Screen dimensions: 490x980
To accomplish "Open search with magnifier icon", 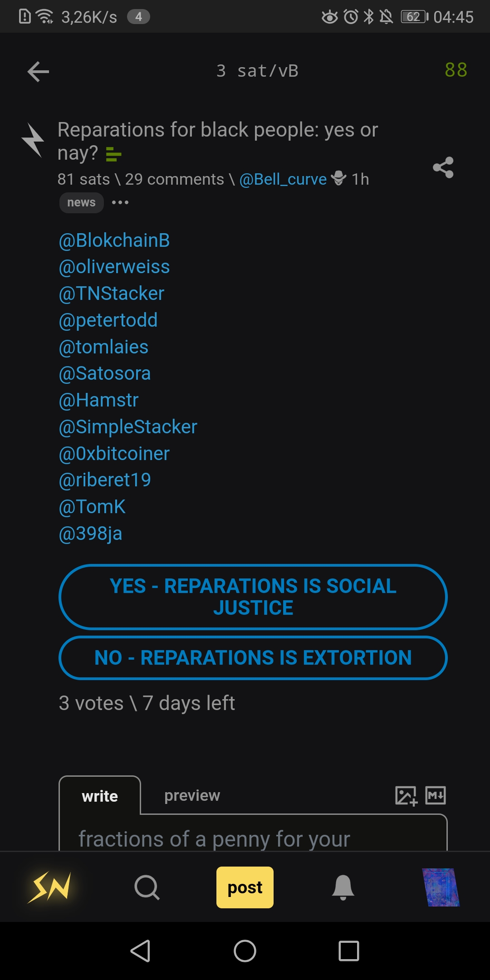I will [x=147, y=887].
